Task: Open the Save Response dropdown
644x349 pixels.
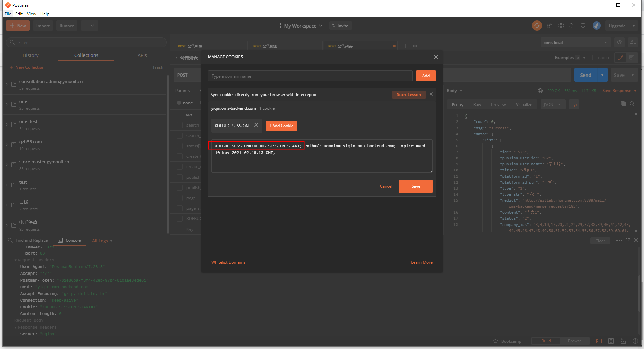Action: (x=620, y=91)
